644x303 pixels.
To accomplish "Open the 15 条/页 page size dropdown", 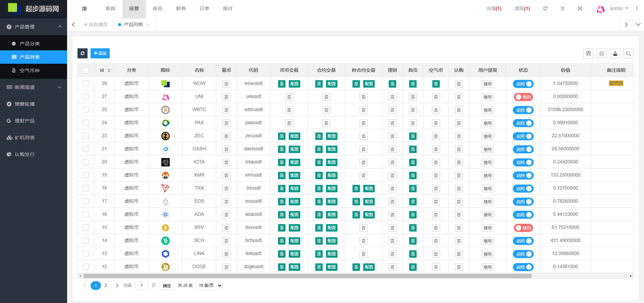I will pyautogui.click(x=210, y=286).
